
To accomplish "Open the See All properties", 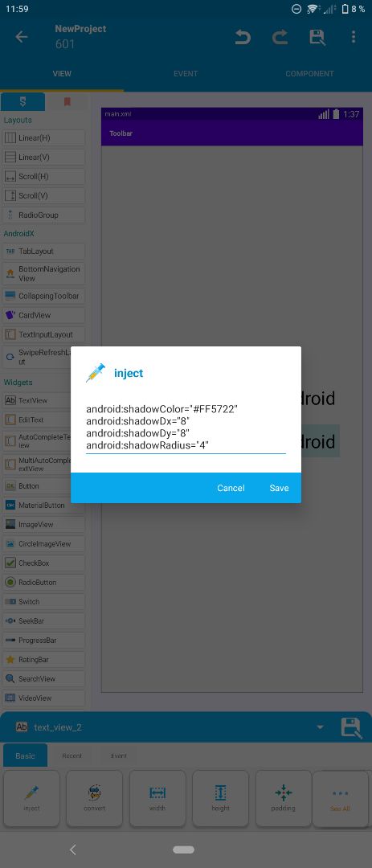I will [x=341, y=798].
